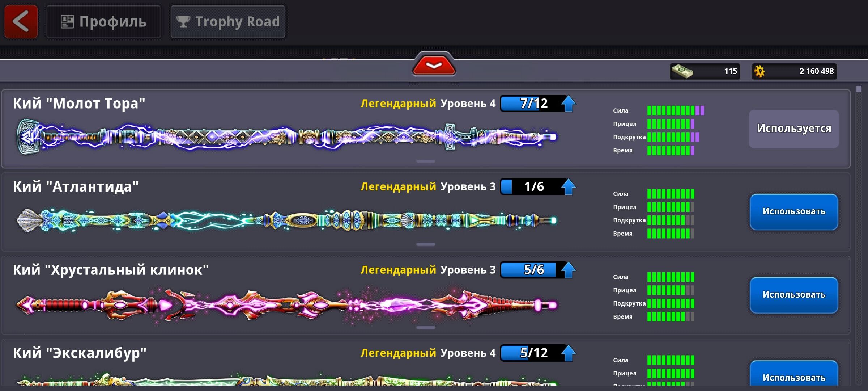Screen dimensions: 868x391
Task: Click Сила stat bar of Экскалибур
Action: [x=671, y=360]
